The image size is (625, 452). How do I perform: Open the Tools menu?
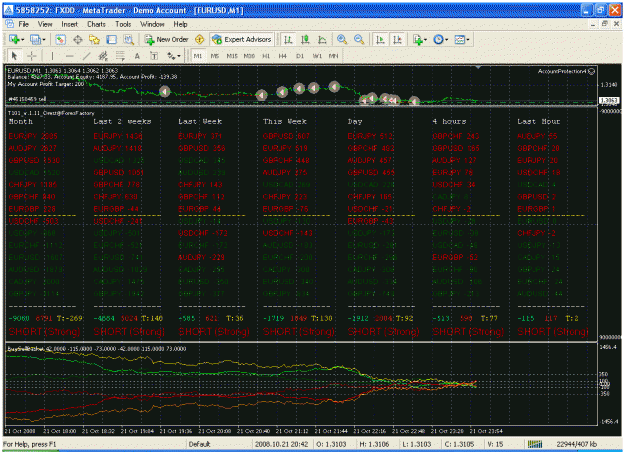pos(123,24)
